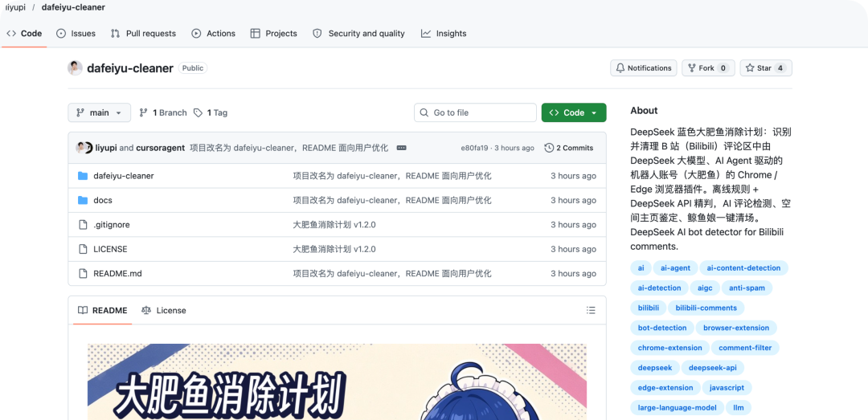Click the Fork icon button
The width and height of the screenshot is (868, 420).
(x=692, y=68)
